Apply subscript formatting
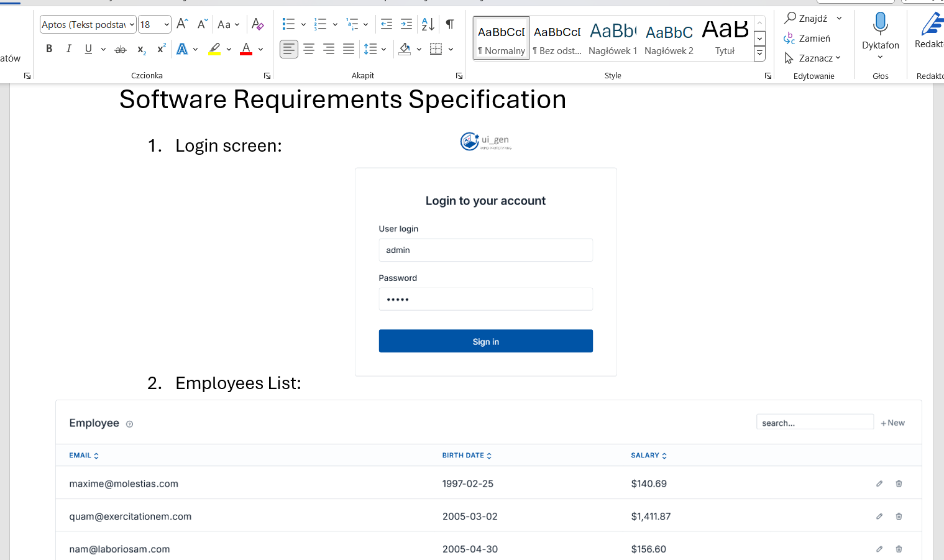The height and width of the screenshot is (560, 944). 142,49
